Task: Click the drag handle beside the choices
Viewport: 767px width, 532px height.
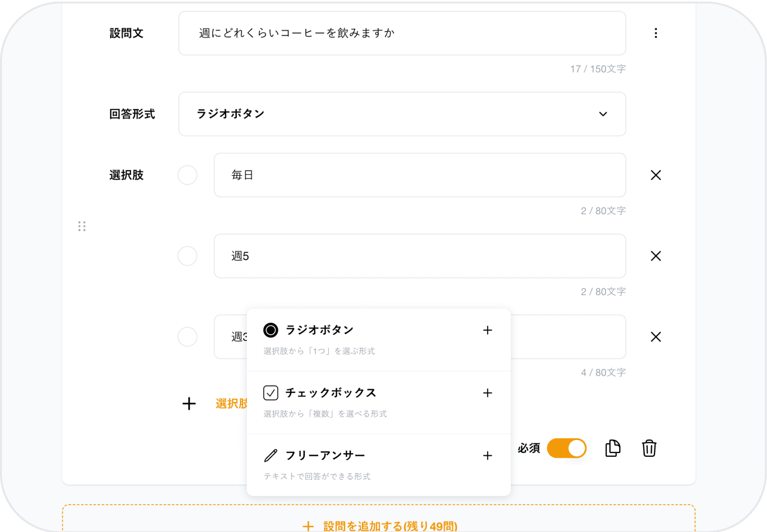Action: pyautogui.click(x=82, y=226)
